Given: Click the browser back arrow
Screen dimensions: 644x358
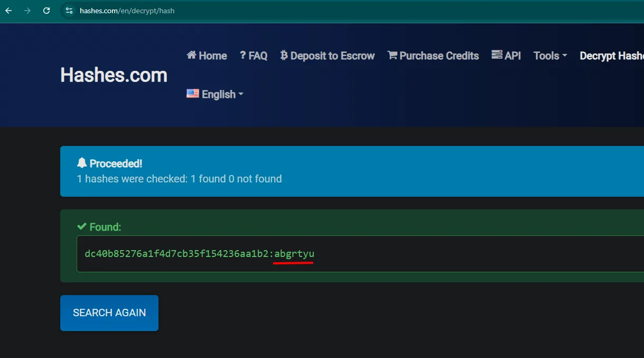Looking at the screenshot, I should pyautogui.click(x=8, y=11).
